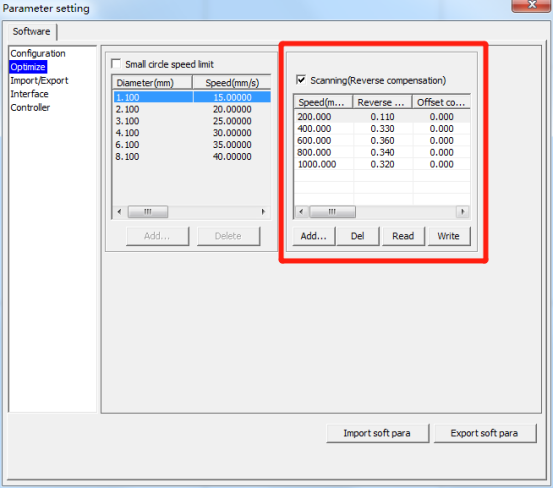This screenshot has width=554, height=489.
Task: Click the Write button
Action: [x=449, y=236]
